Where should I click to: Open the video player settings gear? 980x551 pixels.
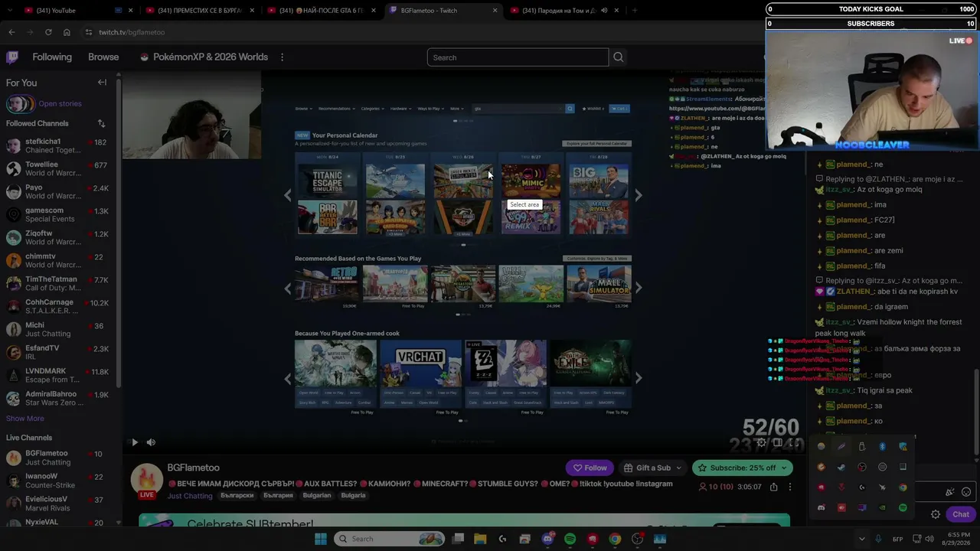pos(761,442)
